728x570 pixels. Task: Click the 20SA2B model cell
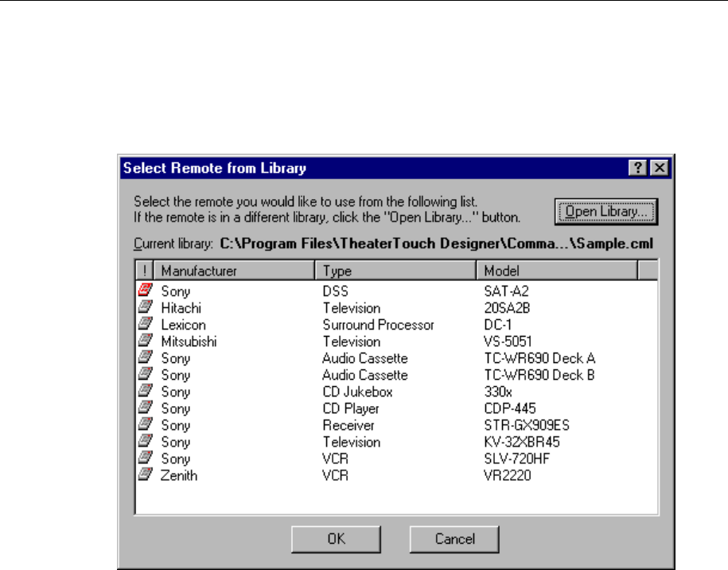(x=507, y=308)
